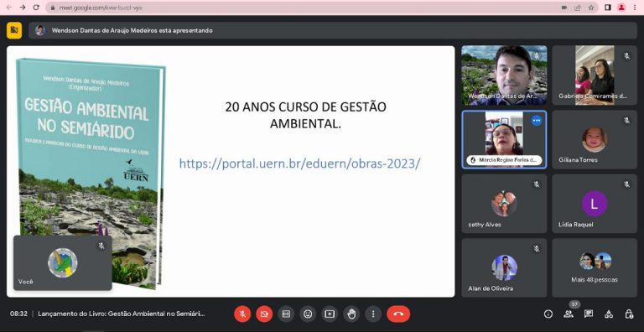Open the emoji reactions button
The height and width of the screenshot is (332, 644).
tap(308, 314)
